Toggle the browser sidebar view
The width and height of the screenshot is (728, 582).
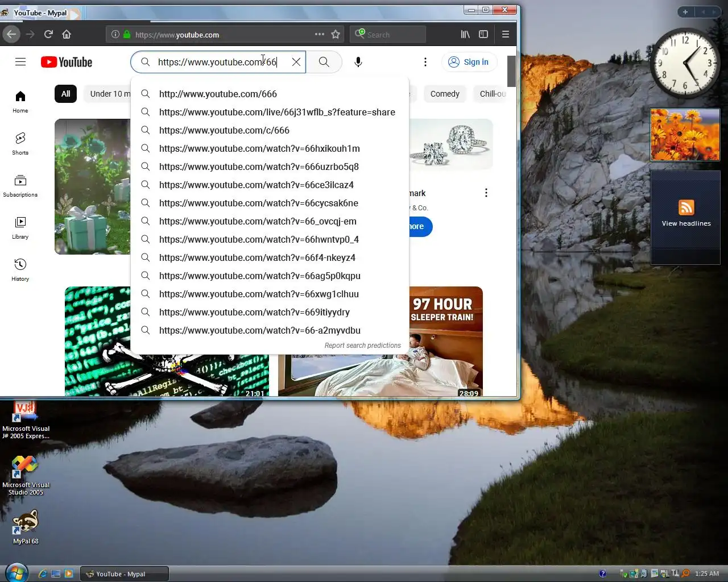coord(483,34)
